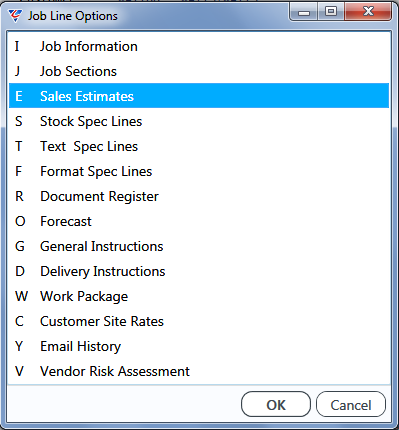
Task: Select General Instructions
Action: click(199, 246)
